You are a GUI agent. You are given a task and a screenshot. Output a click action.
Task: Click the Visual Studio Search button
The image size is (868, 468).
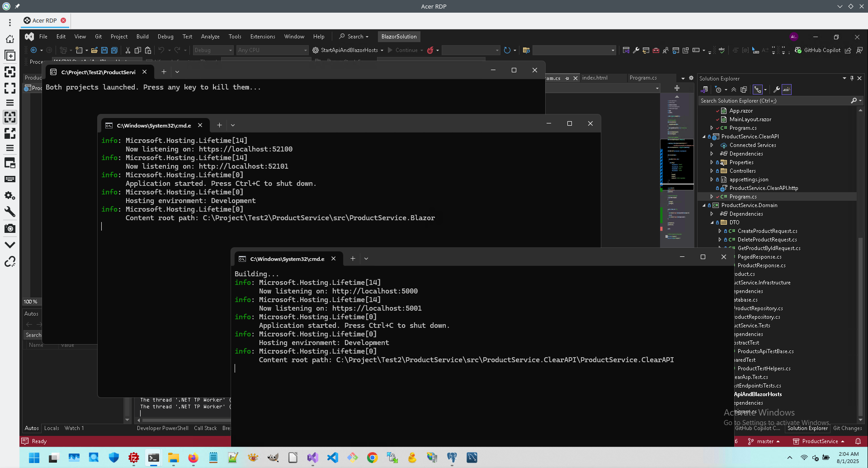(x=354, y=37)
